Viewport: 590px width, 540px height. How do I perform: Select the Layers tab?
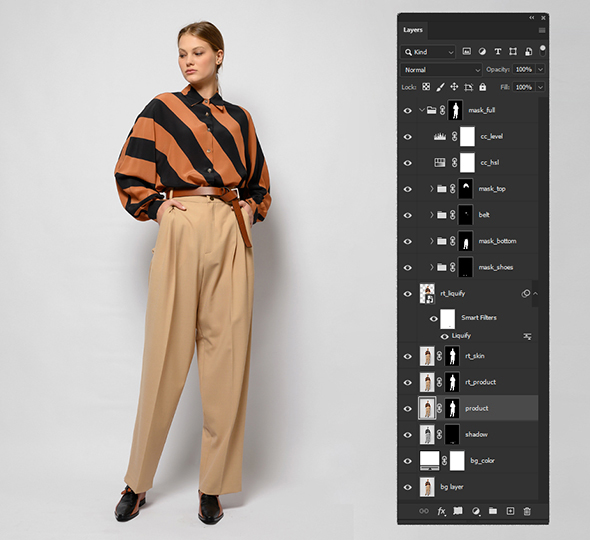point(413,30)
